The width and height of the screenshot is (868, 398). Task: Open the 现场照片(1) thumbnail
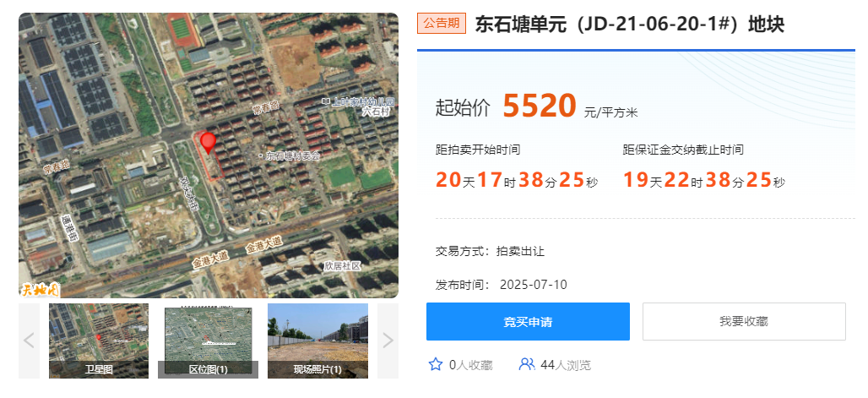pyautogui.click(x=317, y=341)
